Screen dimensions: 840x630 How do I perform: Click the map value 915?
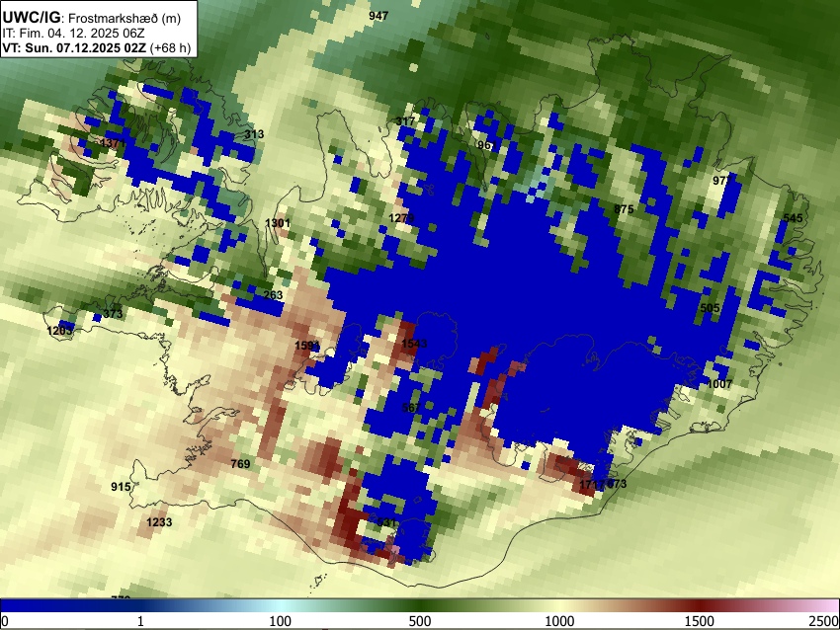click(x=121, y=487)
